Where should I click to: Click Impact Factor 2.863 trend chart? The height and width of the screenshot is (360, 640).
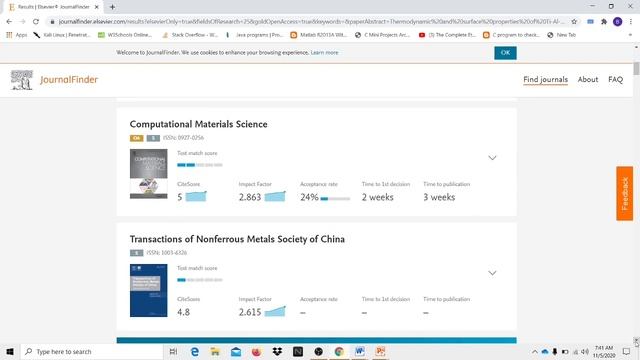pos(275,196)
